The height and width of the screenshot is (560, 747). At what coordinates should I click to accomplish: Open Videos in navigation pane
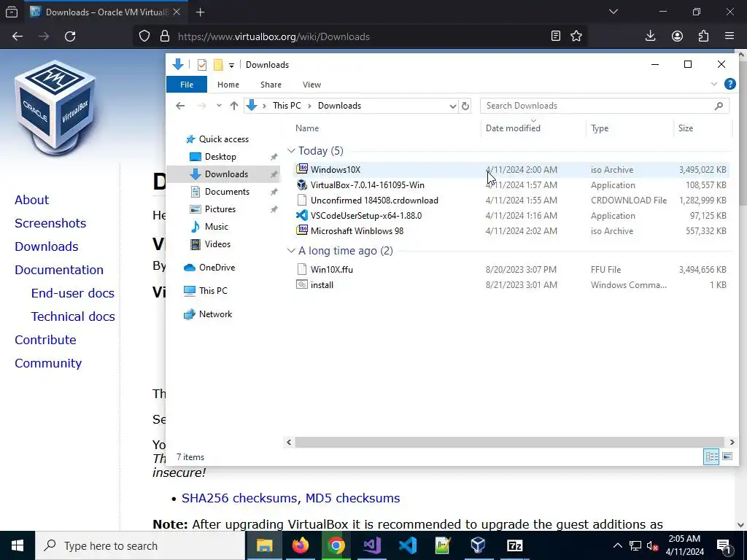(x=217, y=244)
